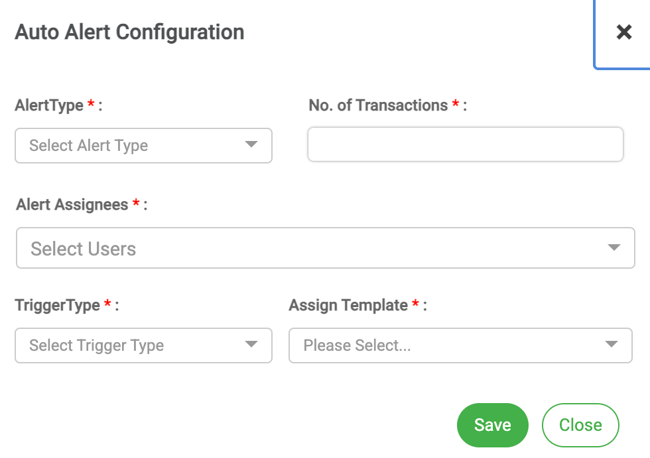Screen dimensions: 650x458
Task: Click the No. of Transactions label
Action: [378, 105]
